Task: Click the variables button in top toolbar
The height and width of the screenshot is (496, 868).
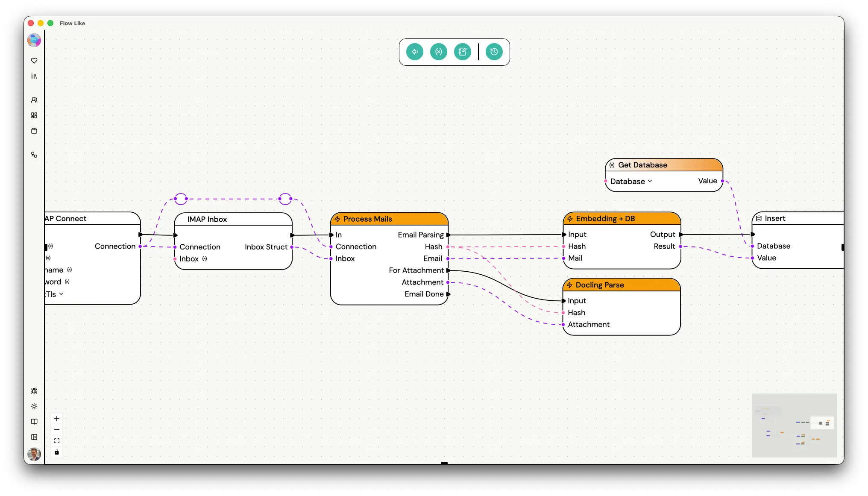Action: pyautogui.click(x=439, y=52)
